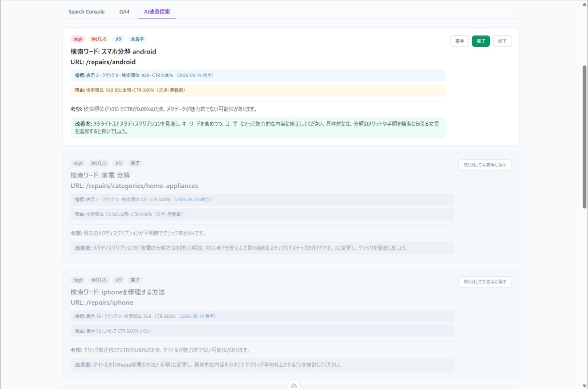The image size is (588, 389).
Task: Click 却下 button on スマホ分解 android card
Action: 502,41
